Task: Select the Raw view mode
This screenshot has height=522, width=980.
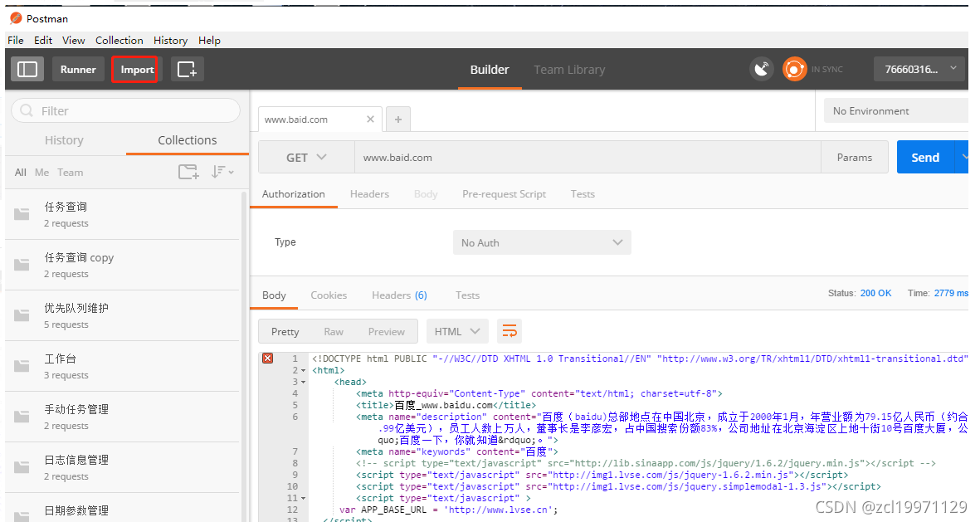Action: pos(334,331)
